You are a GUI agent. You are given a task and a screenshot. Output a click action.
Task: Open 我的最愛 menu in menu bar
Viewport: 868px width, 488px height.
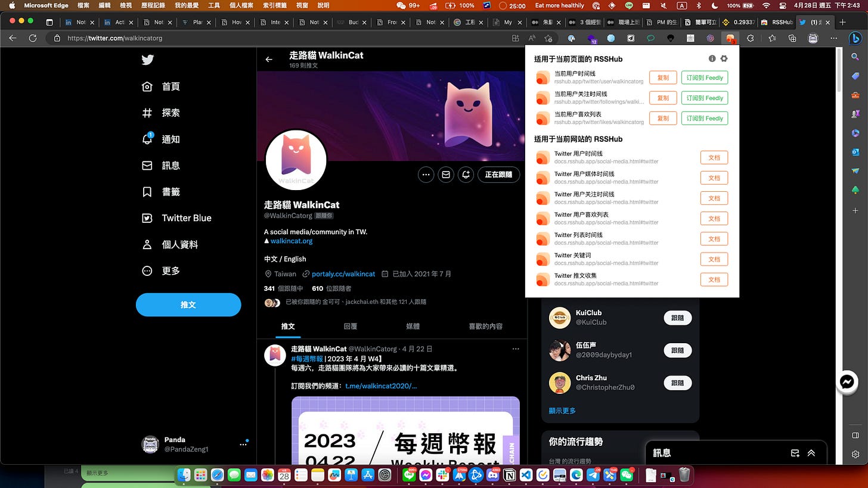click(x=187, y=5)
